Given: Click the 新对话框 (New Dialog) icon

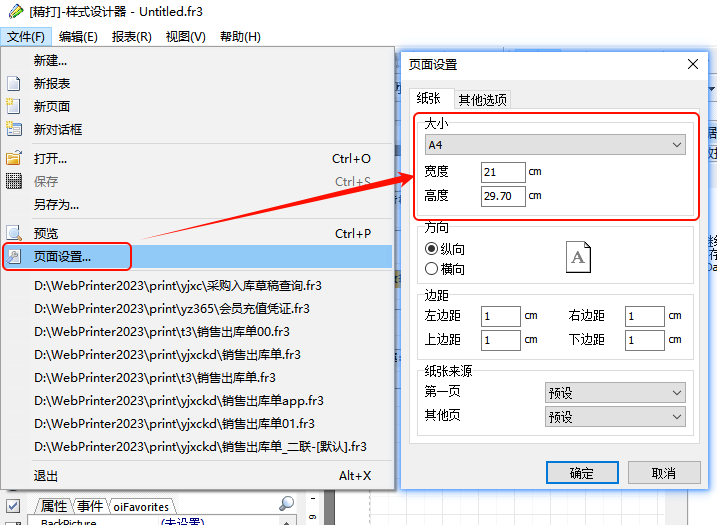Looking at the screenshot, I should click(14, 129).
